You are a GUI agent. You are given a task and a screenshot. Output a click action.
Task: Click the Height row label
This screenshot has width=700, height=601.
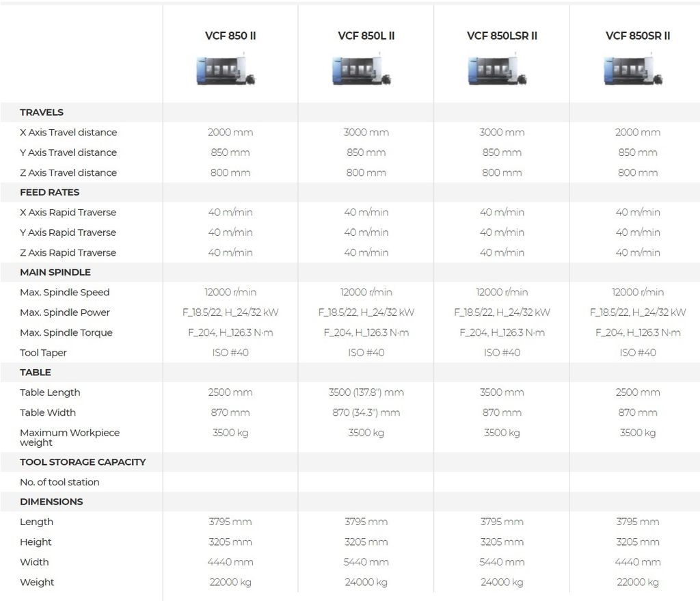pyautogui.click(x=36, y=542)
